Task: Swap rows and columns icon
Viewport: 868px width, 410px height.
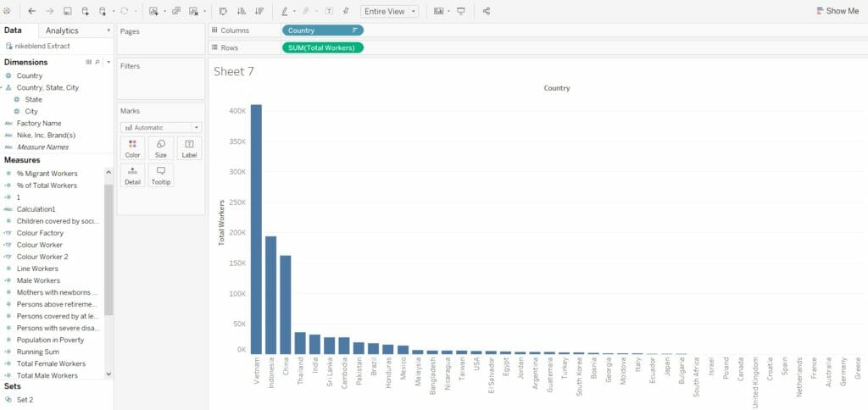Action: coord(223,11)
